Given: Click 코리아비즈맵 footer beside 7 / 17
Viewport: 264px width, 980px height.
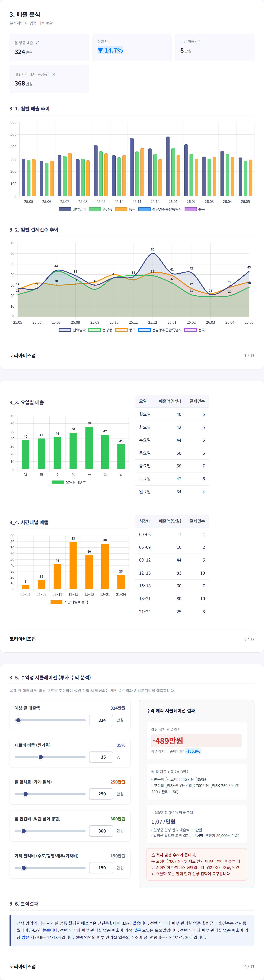Looking at the screenshot, I should coord(22,355).
